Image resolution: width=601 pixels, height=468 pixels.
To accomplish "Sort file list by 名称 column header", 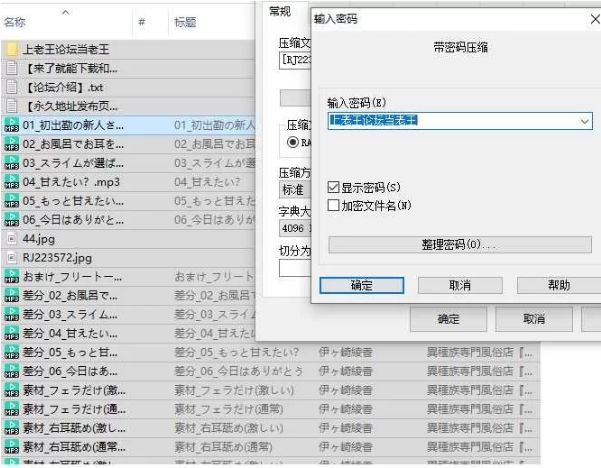I will point(15,22).
